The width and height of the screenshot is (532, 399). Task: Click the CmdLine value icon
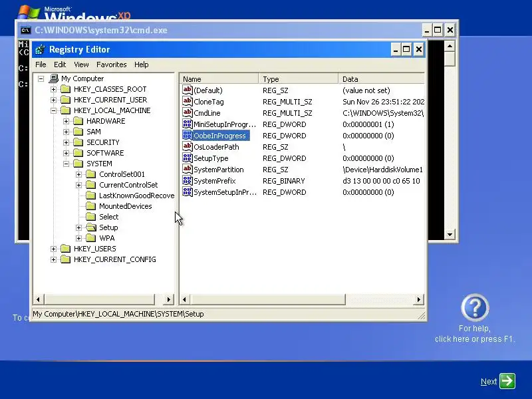click(x=188, y=112)
